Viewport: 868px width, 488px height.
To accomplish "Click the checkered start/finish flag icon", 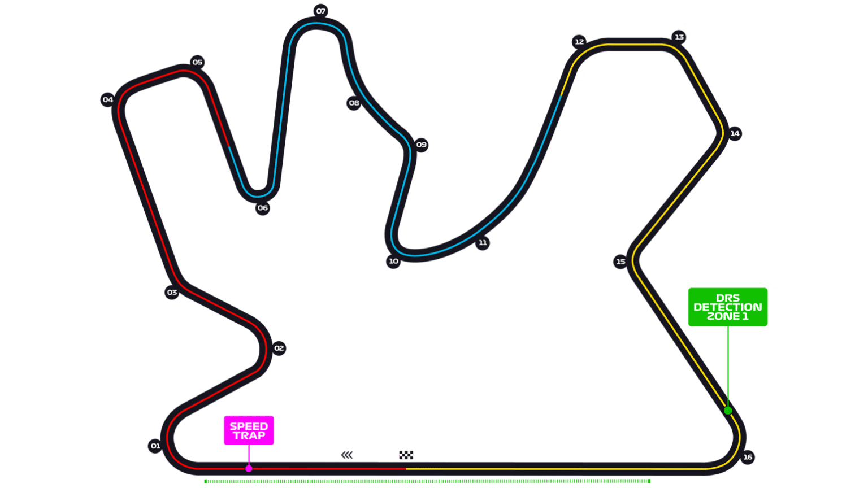I will point(406,455).
